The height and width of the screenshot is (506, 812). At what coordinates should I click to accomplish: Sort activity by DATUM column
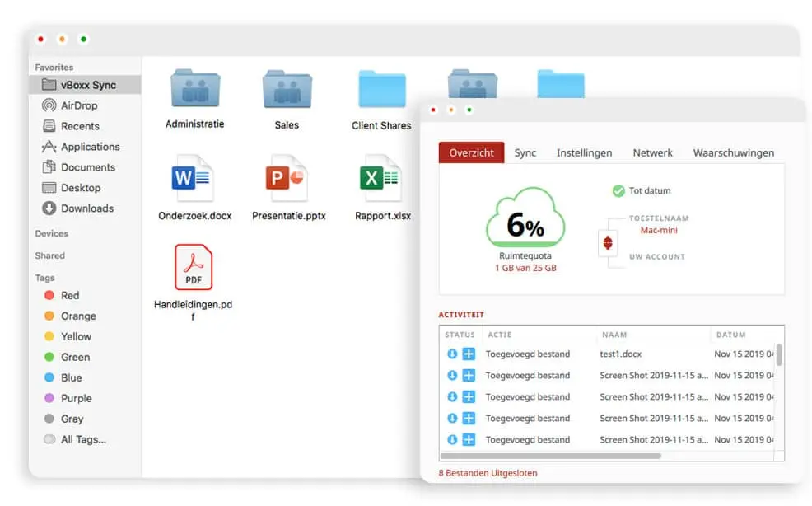point(731,335)
